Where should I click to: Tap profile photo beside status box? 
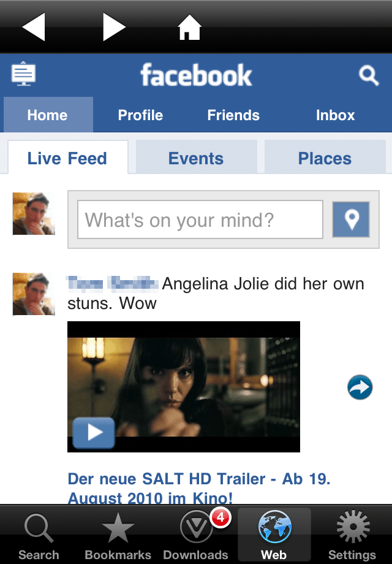34,214
